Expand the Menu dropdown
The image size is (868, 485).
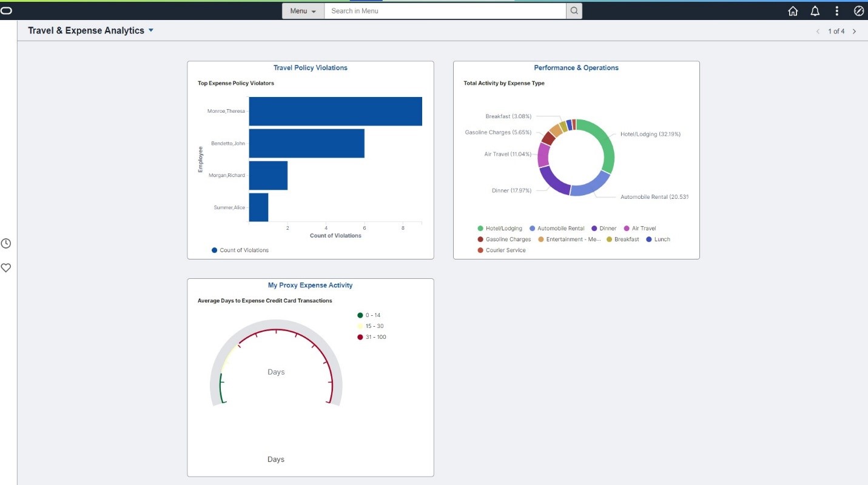(303, 11)
